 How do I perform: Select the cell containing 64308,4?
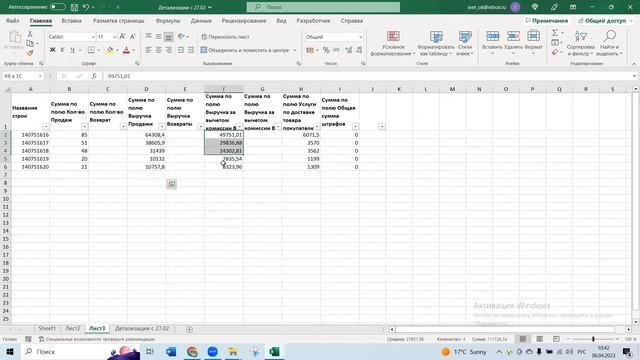click(147, 135)
